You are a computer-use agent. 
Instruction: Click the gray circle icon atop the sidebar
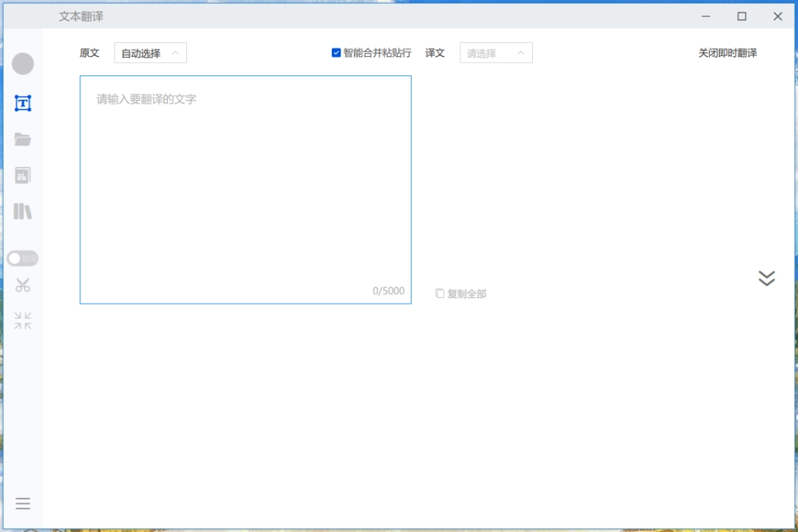pos(23,64)
